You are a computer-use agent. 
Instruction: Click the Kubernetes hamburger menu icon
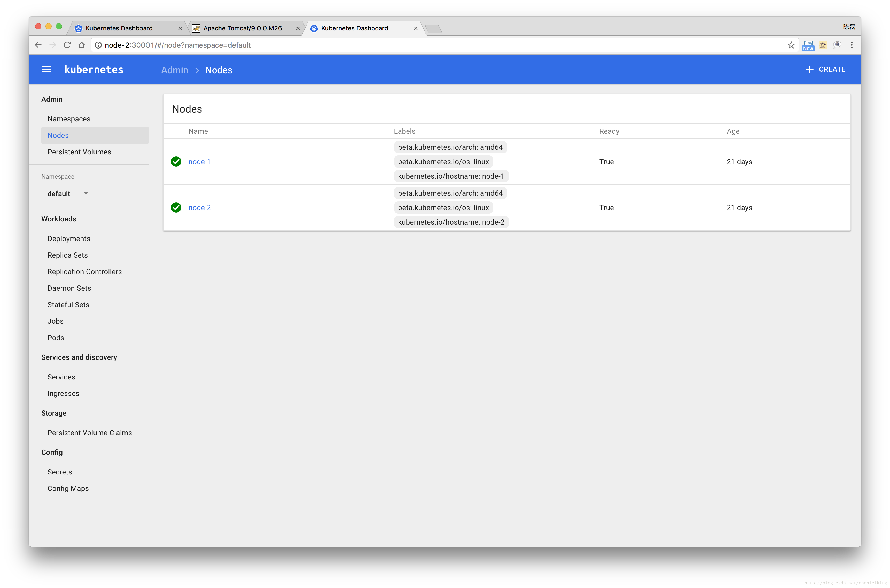46,69
